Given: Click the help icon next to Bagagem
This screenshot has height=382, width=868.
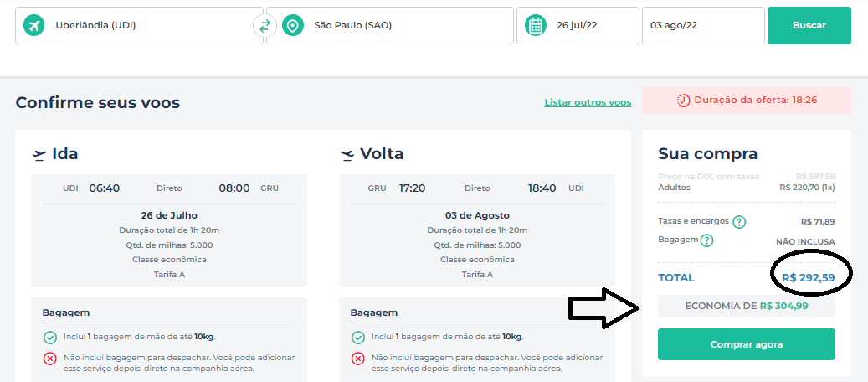Looking at the screenshot, I should click(x=706, y=240).
